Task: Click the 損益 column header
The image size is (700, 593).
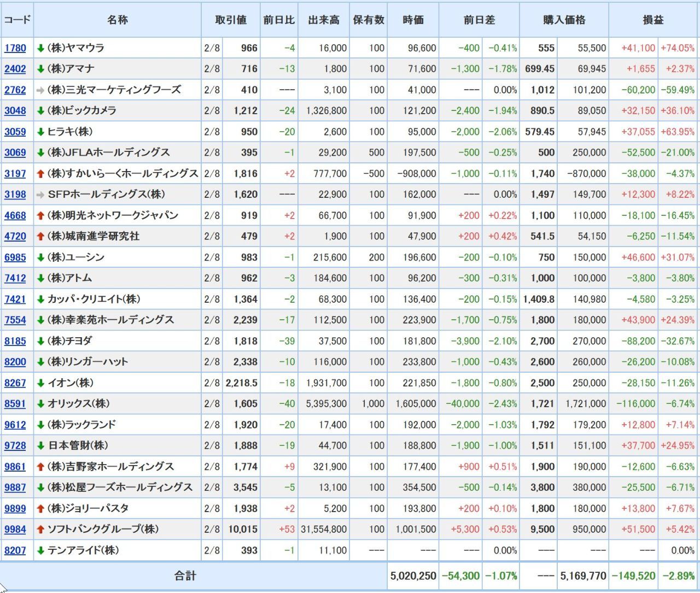Action: 653,20
